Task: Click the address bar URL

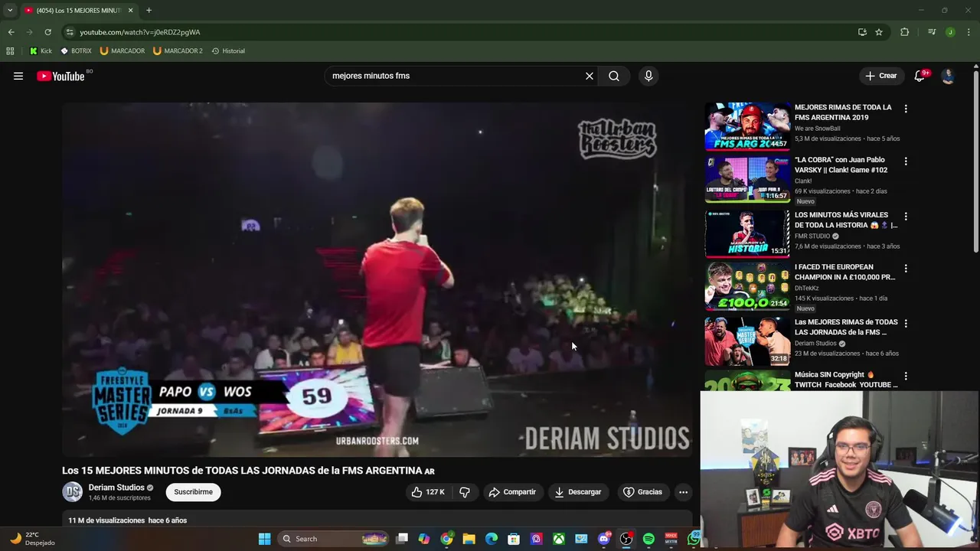Action: [140, 32]
